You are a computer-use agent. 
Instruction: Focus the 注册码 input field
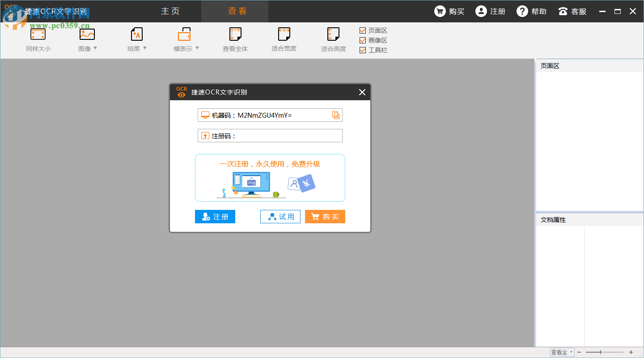[270, 136]
